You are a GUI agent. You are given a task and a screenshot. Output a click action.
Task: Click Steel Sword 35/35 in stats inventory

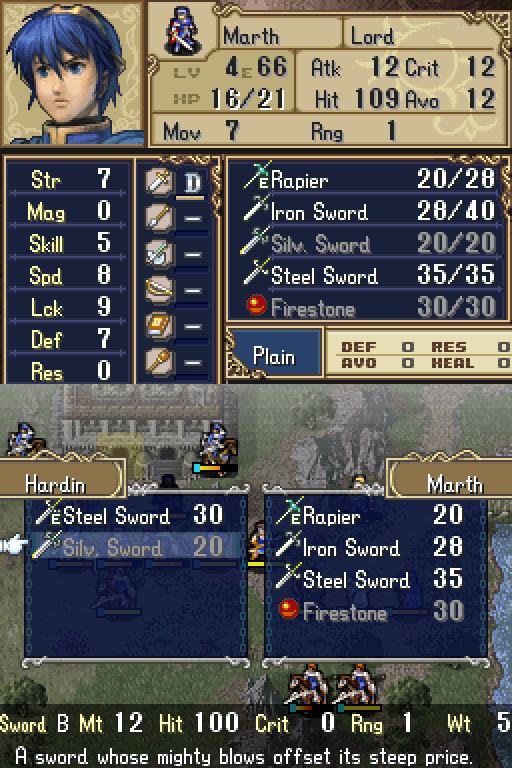[x=366, y=275]
